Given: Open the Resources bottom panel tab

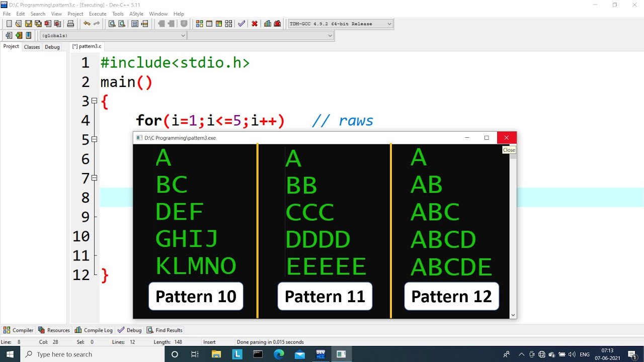Looking at the screenshot, I should tap(54, 330).
